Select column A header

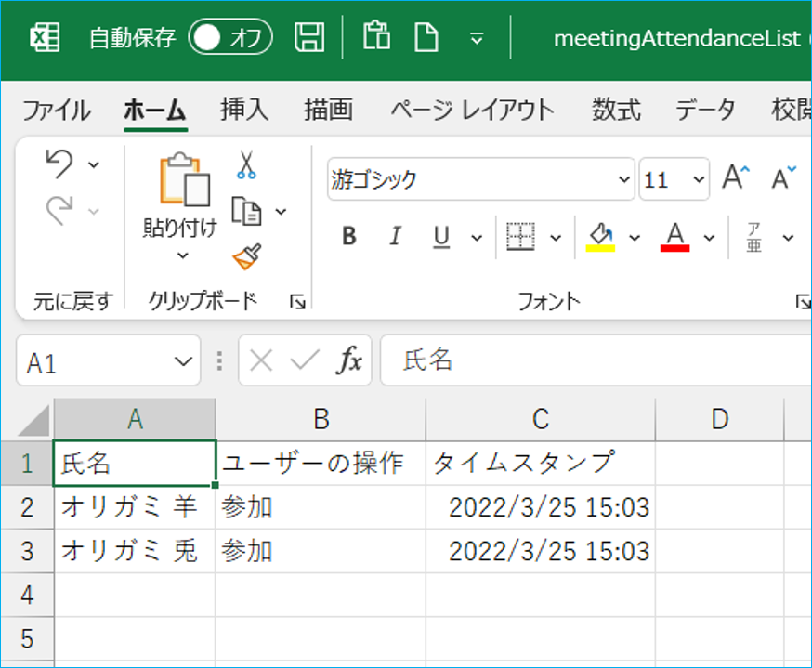click(135, 419)
